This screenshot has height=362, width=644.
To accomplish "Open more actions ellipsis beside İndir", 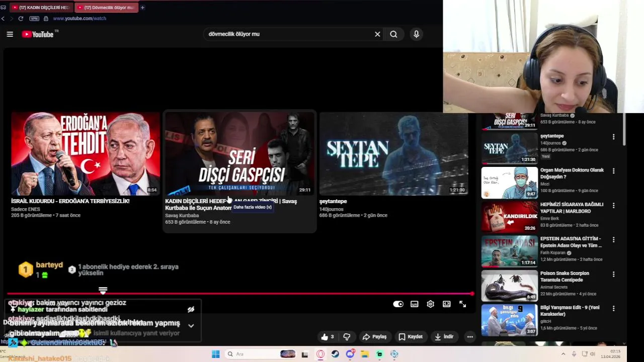I will pos(470,337).
